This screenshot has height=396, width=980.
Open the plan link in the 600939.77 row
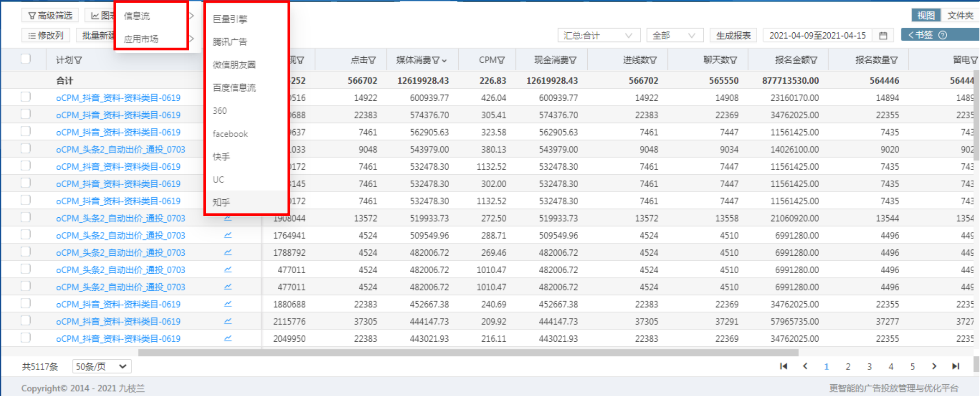click(118, 98)
